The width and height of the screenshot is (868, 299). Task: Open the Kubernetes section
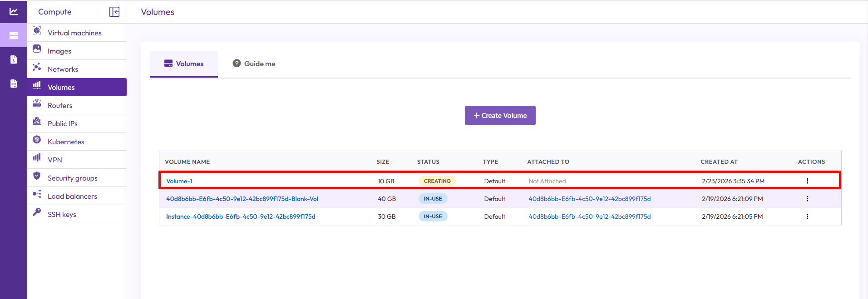tap(66, 142)
